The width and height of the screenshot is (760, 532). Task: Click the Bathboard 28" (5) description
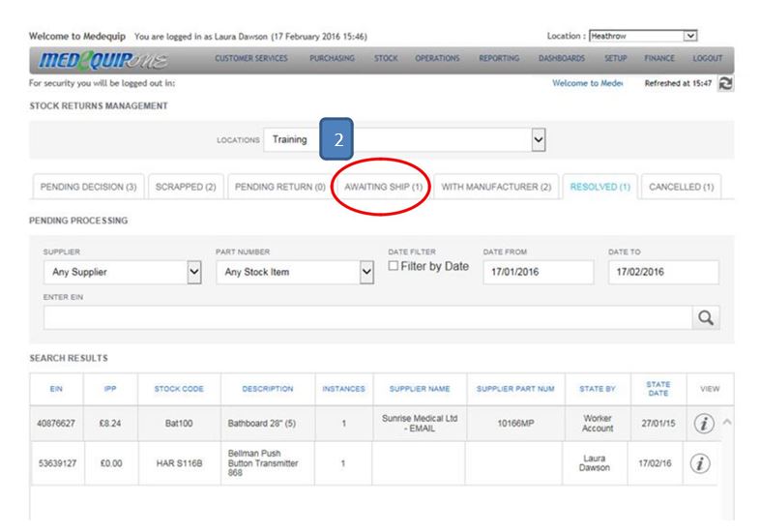pos(262,424)
